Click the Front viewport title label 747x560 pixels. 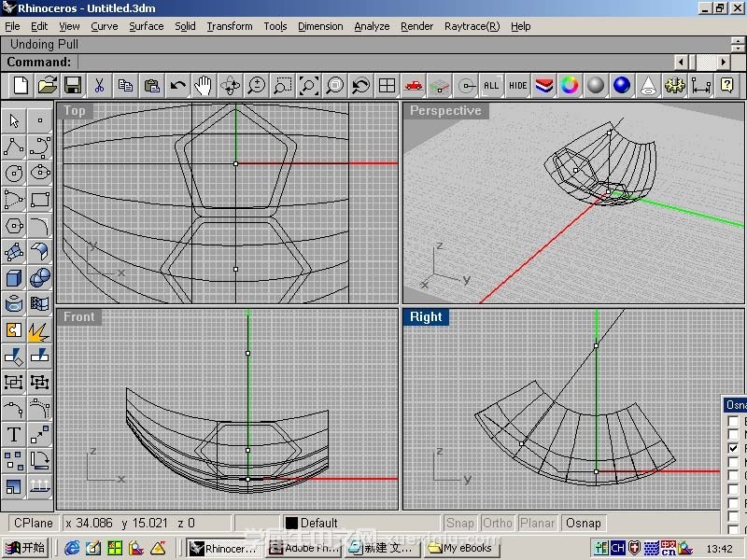pyautogui.click(x=79, y=317)
